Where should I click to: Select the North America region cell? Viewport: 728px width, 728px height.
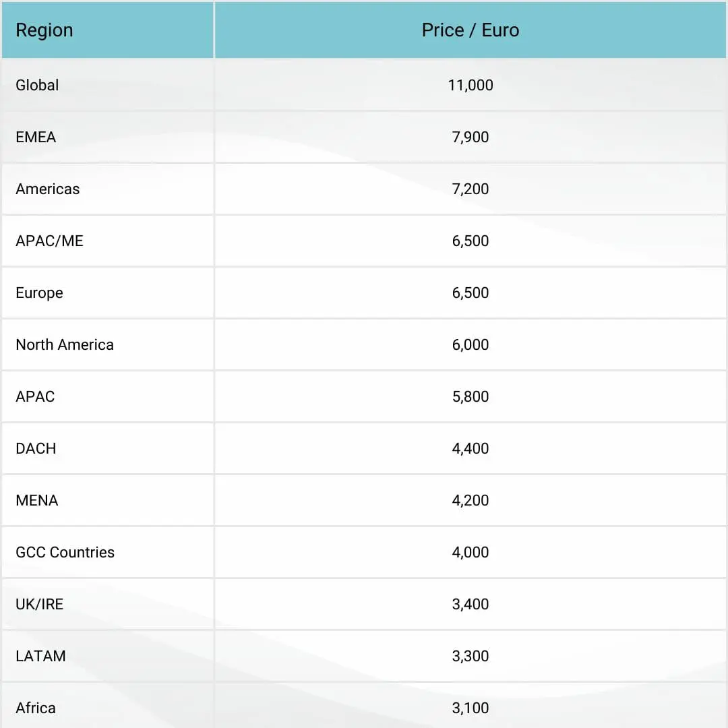[x=65, y=344]
